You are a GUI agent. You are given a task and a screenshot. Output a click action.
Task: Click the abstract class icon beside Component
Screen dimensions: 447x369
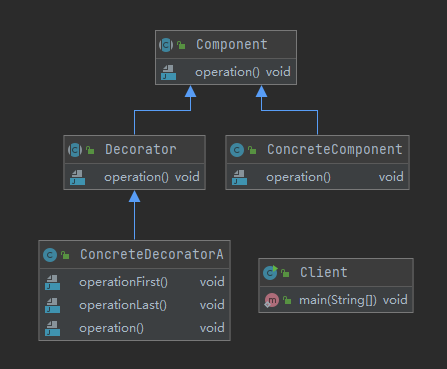point(166,45)
